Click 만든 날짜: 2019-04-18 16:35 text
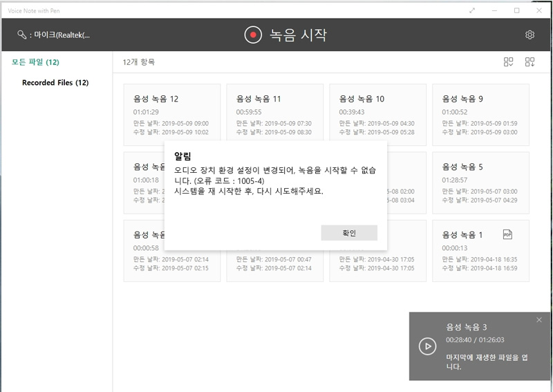The image size is (553, 392). (x=480, y=259)
